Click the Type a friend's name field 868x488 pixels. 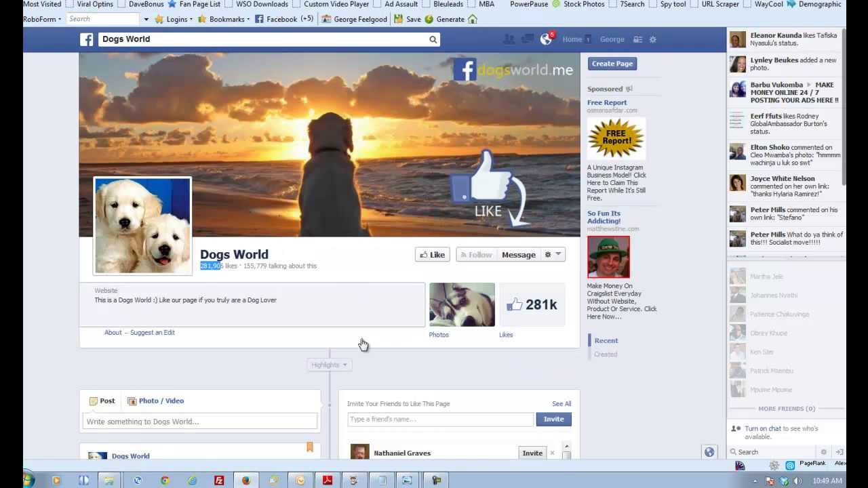(441, 419)
